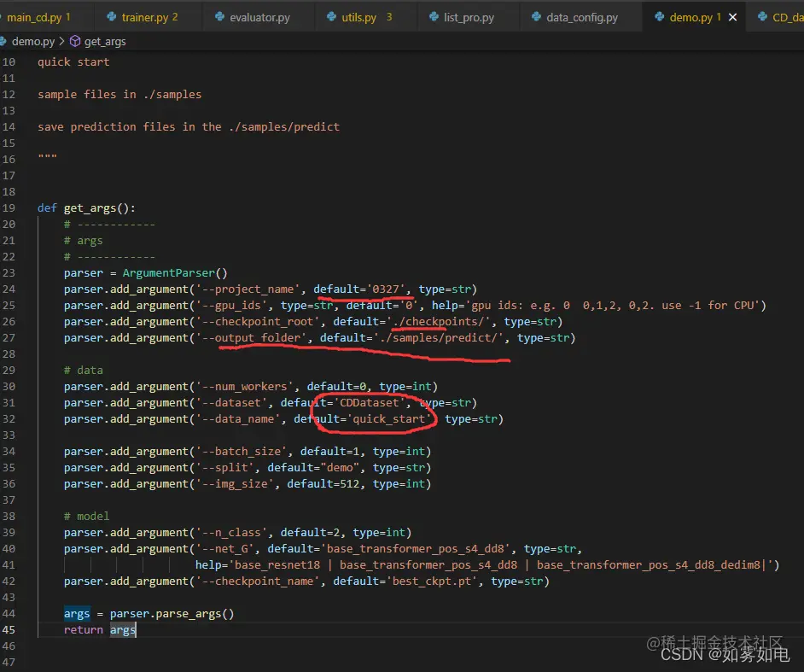Click the '--gpu_ids' argument text

click(x=231, y=305)
